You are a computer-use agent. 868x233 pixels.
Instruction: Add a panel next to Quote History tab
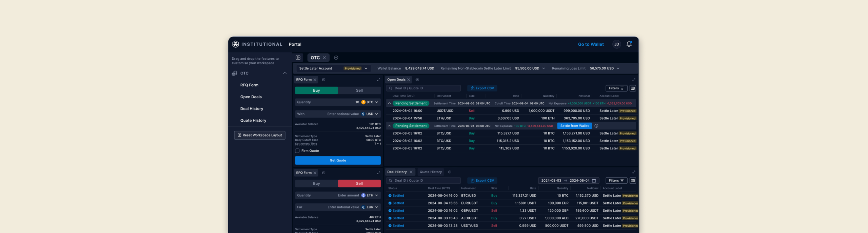click(450, 172)
